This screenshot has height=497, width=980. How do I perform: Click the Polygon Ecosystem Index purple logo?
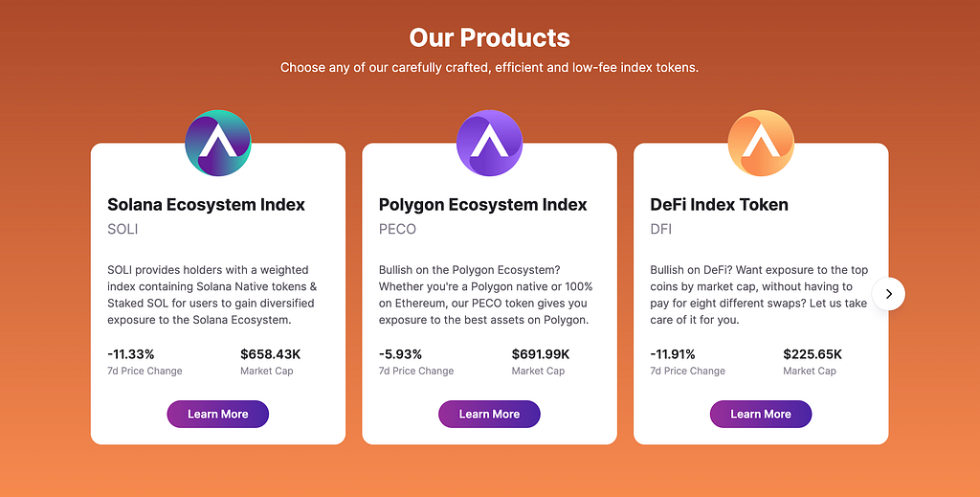click(x=489, y=143)
